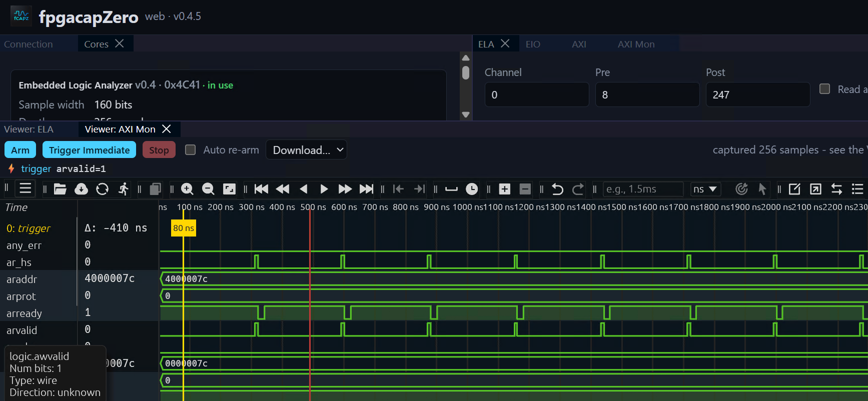The height and width of the screenshot is (401, 868).
Task: Toggle the Read checkbox next to Post
Action: [824, 89]
